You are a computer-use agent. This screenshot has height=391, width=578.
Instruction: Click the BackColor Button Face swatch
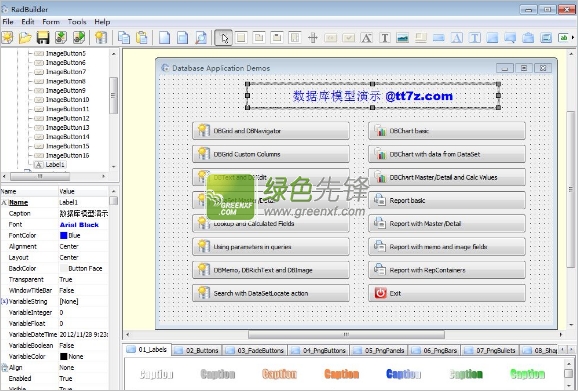[x=63, y=269]
